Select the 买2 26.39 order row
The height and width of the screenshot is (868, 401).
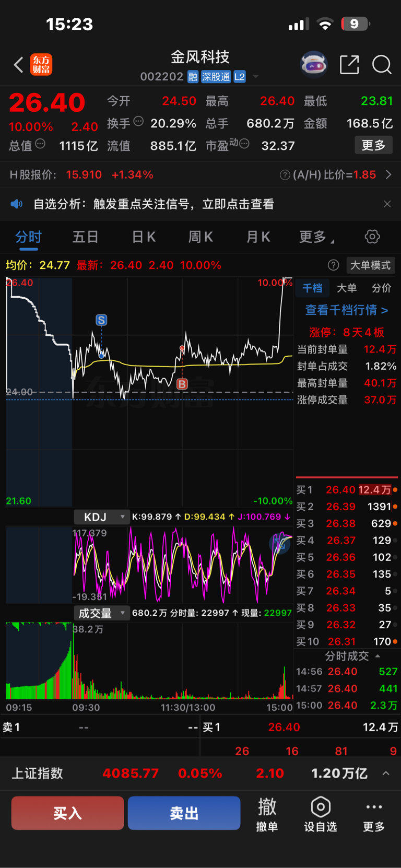(x=347, y=507)
